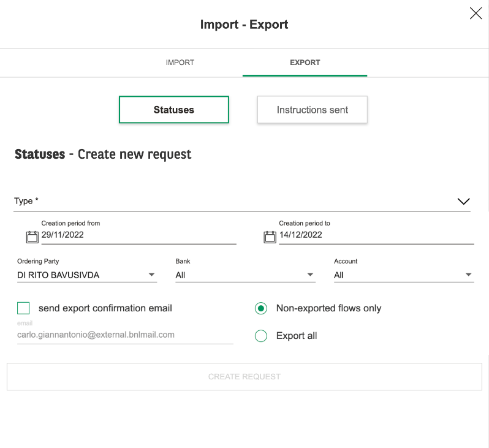
Task: Open calendar for Creation period to
Action: pyautogui.click(x=270, y=237)
